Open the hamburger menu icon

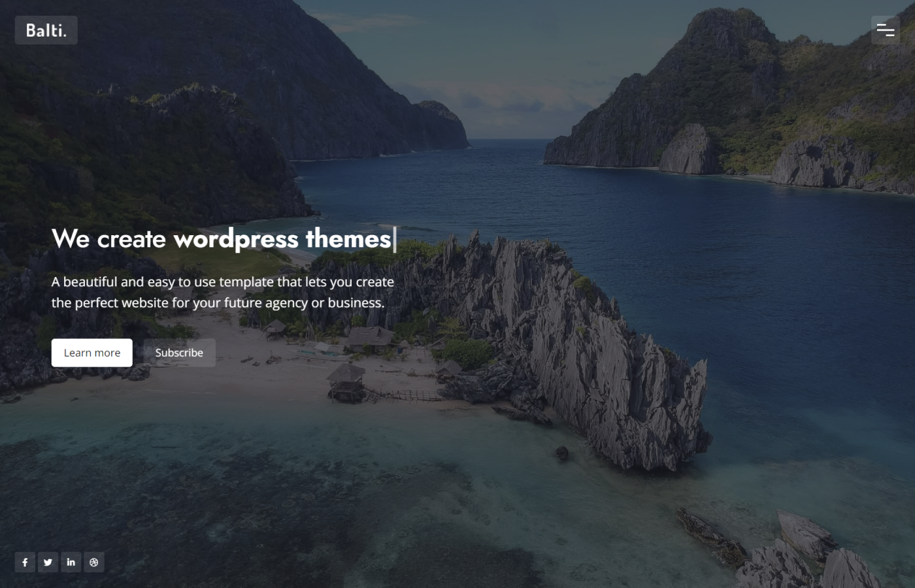point(885,30)
